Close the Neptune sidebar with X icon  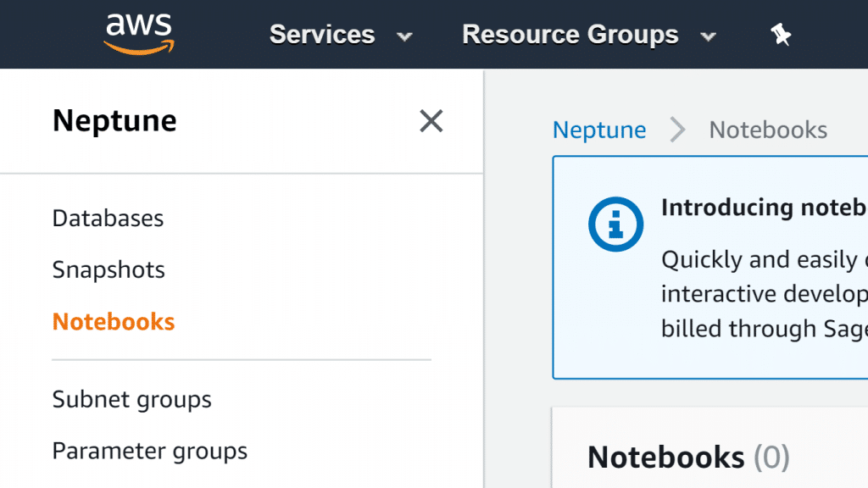tap(431, 120)
